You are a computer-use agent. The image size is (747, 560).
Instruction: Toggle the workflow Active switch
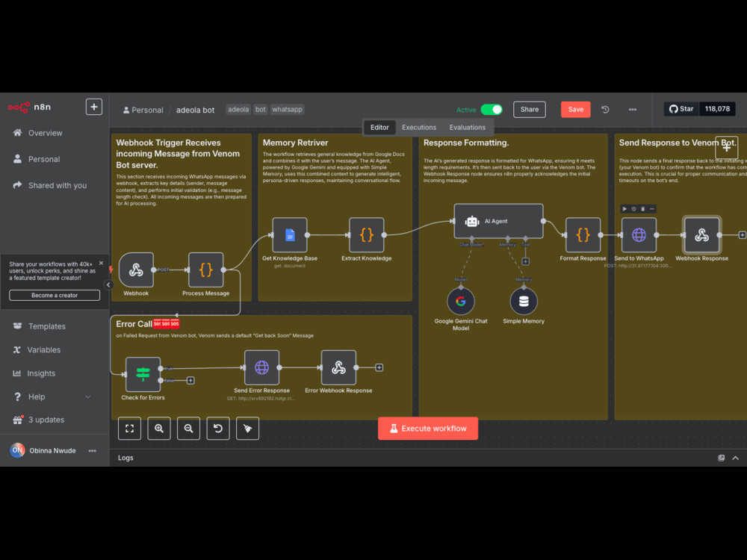point(492,110)
